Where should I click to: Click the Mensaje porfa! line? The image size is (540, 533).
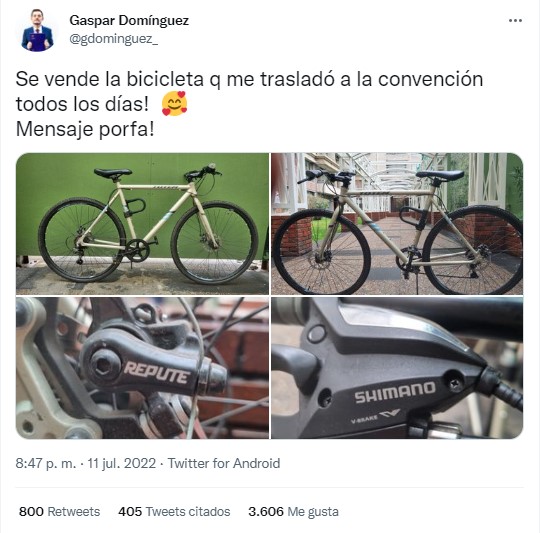click(x=85, y=129)
